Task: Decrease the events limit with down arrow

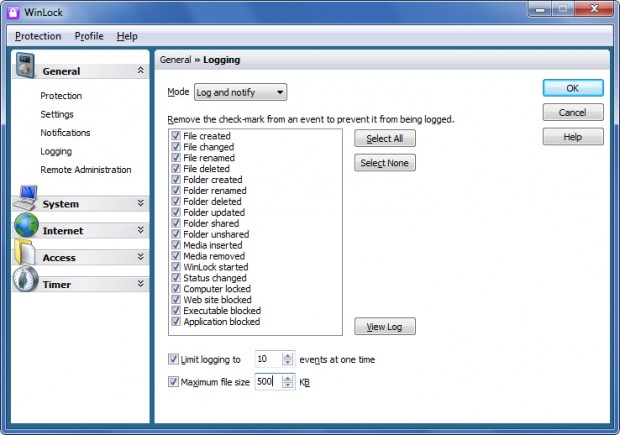Action: pyautogui.click(x=288, y=363)
